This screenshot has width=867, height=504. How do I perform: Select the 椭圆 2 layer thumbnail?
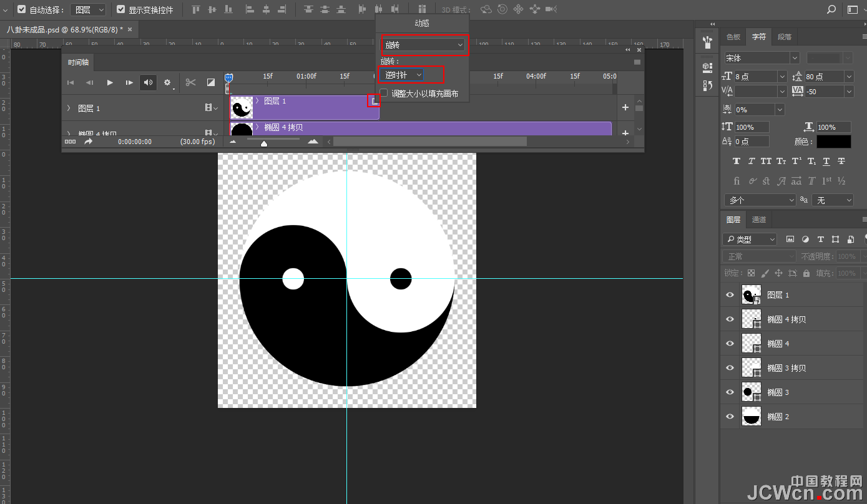click(752, 417)
